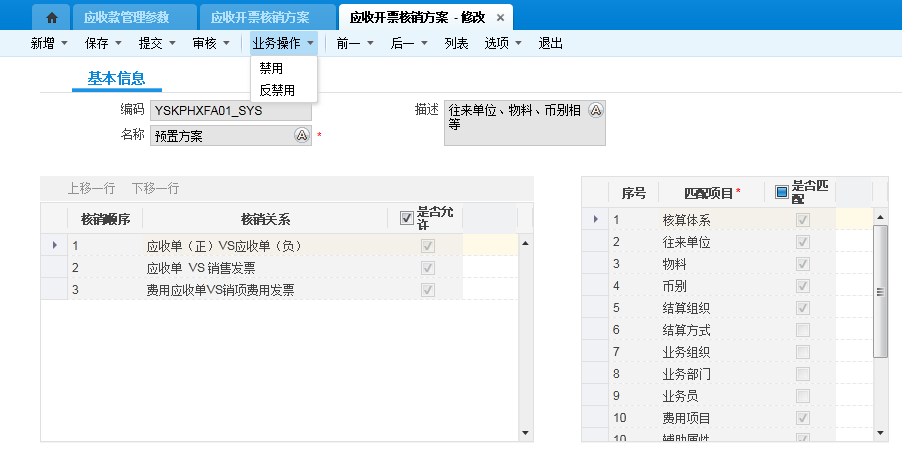902x455 pixels.
Task: Click scroll-up arrow in 核销关系 grid
Action: pyautogui.click(x=526, y=242)
